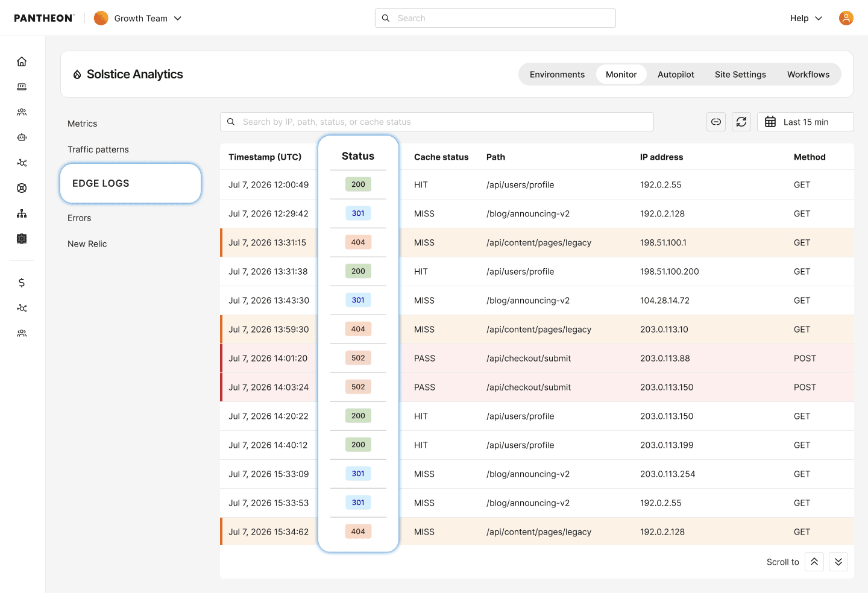The width and height of the screenshot is (868, 593).
Task: Open the Workflows tab
Action: pyautogui.click(x=808, y=74)
